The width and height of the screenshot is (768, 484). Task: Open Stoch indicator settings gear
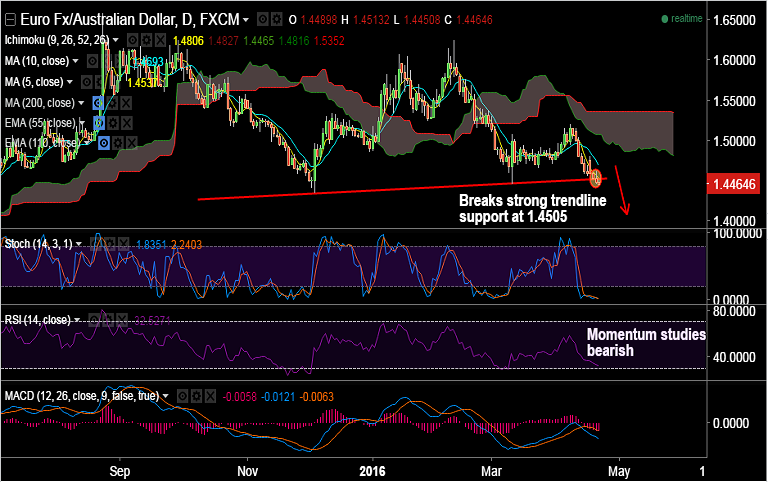click(109, 244)
